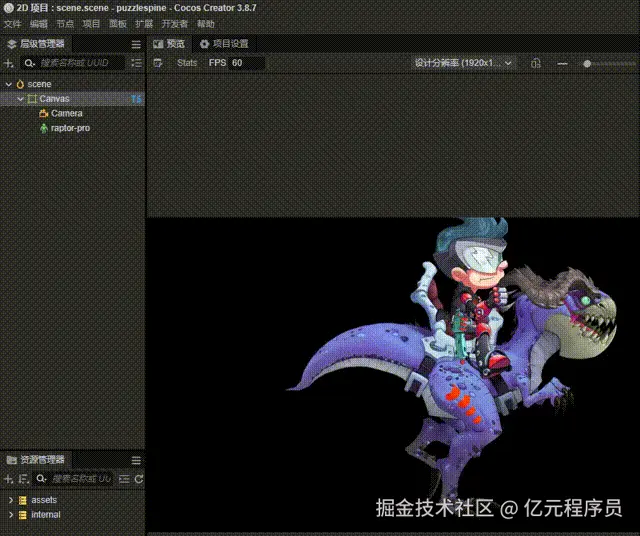
Task: Open the 扩展 menu
Action: coord(144,24)
